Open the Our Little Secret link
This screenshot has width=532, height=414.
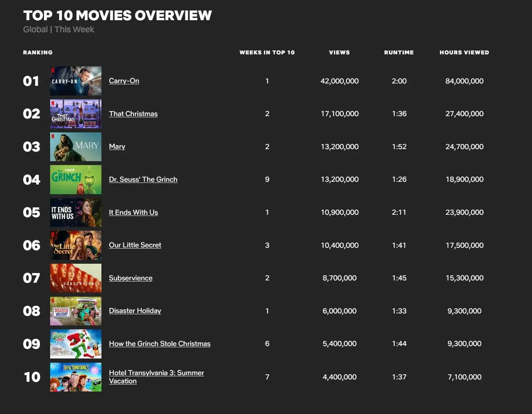click(x=135, y=245)
